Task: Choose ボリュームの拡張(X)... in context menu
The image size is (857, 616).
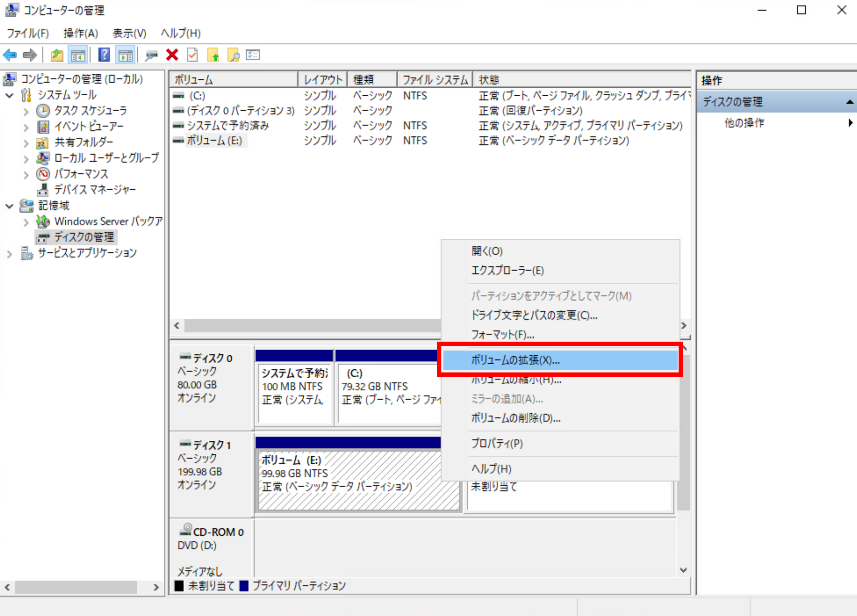Action: point(515,360)
